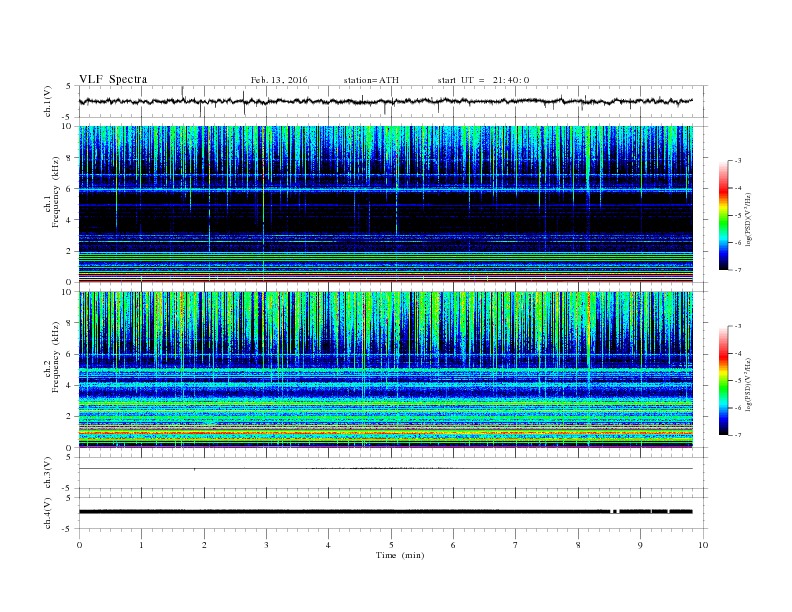Click the log(PSD) label beside ch.1 color bar

749,219
